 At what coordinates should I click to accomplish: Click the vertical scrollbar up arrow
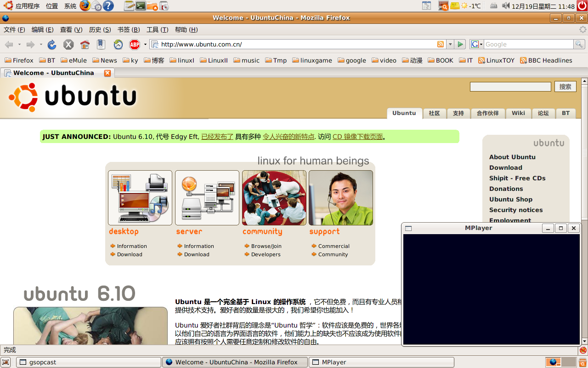[x=584, y=81]
